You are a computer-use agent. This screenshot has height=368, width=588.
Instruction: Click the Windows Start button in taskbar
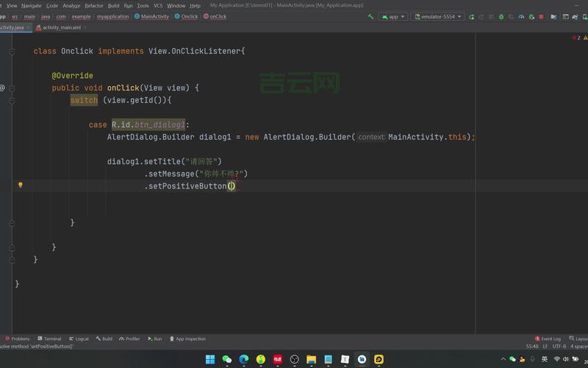pyautogui.click(x=210, y=359)
